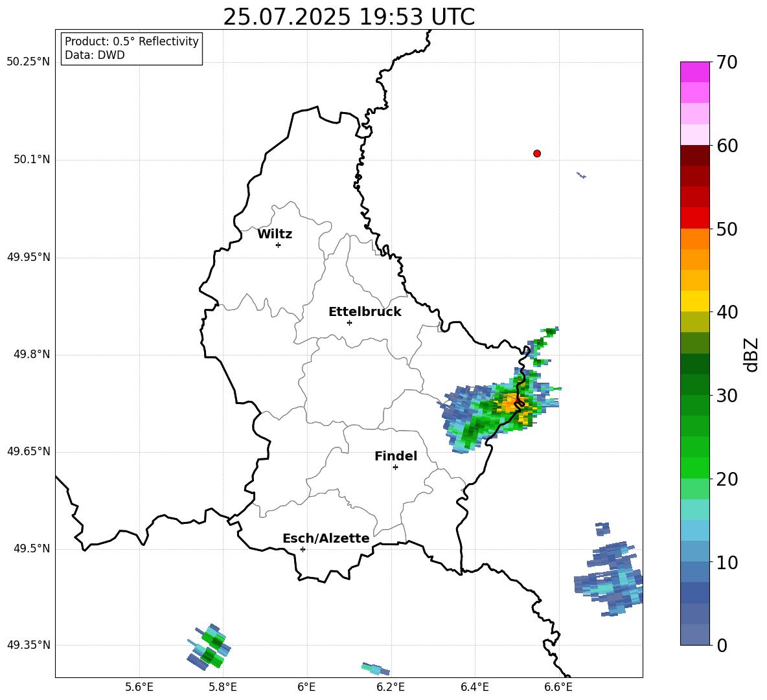Click the small cyan echo near the bottom edge
Screen dimensions: 767x700
pyautogui.click(x=376, y=668)
